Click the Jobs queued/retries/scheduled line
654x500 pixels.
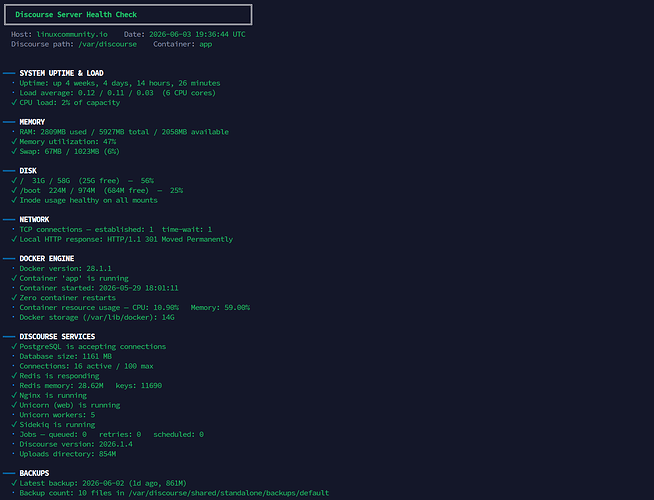point(111,435)
